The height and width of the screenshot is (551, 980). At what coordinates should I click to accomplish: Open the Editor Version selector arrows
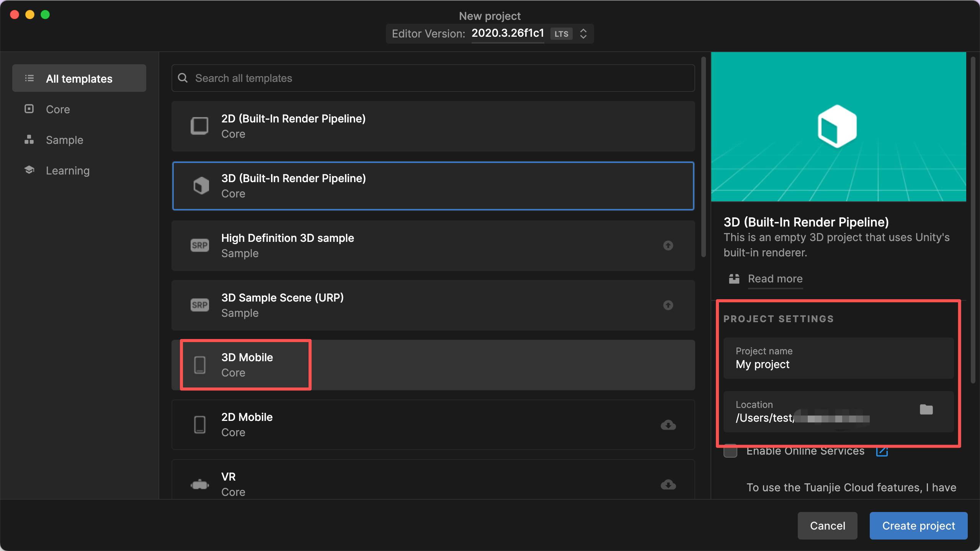pyautogui.click(x=583, y=34)
